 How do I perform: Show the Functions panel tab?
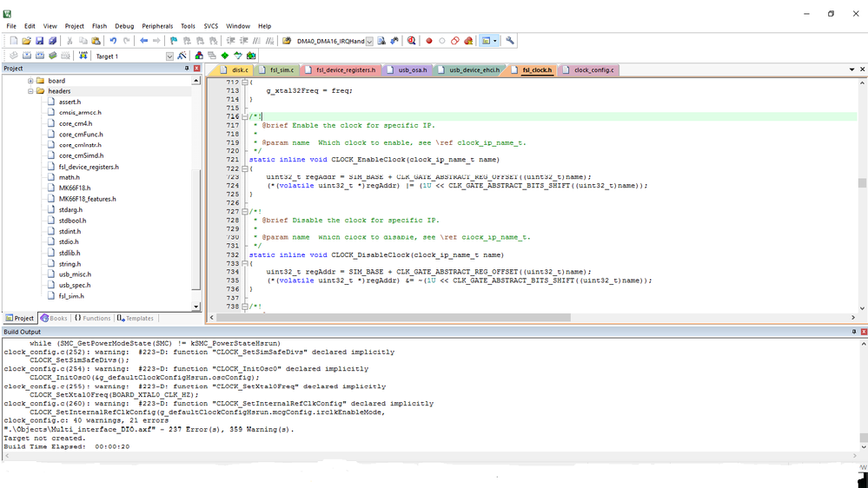[x=92, y=318]
